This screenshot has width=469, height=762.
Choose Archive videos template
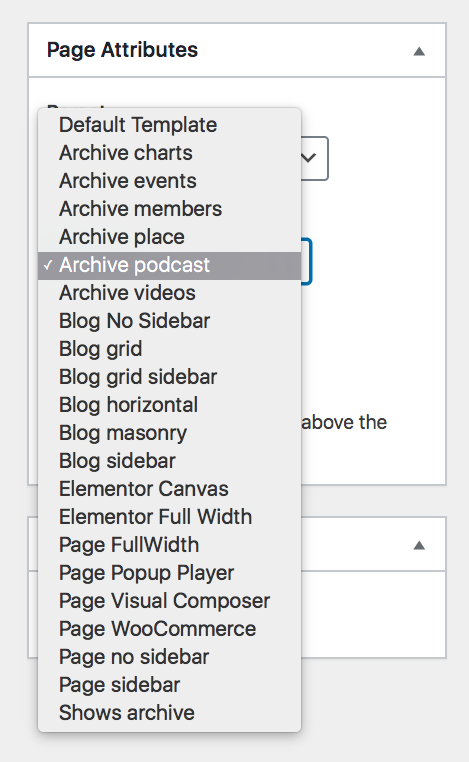point(169,293)
